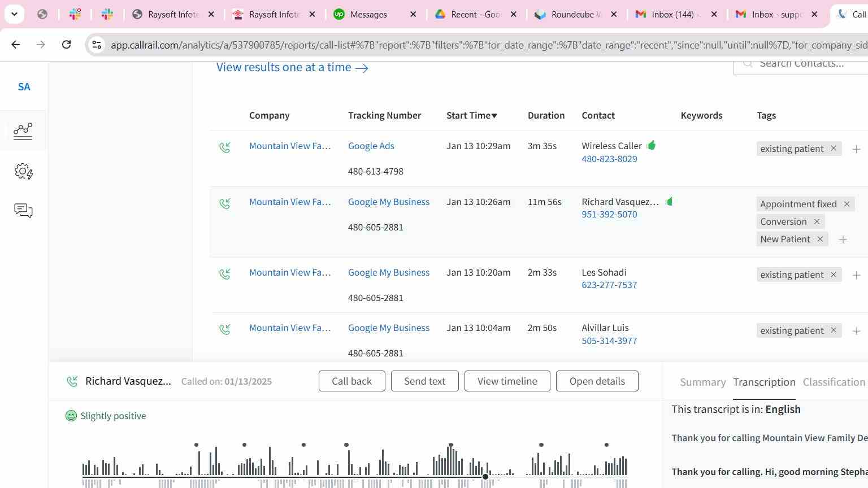The image size is (868, 488).
Task: Switch to the Transcription tab
Action: pos(764,382)
